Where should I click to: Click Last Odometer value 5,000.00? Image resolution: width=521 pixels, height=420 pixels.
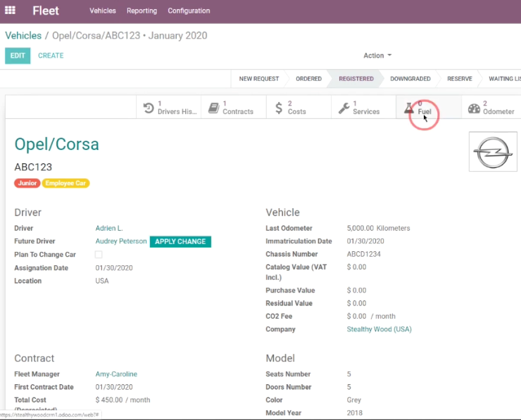[x=360, y=228]
